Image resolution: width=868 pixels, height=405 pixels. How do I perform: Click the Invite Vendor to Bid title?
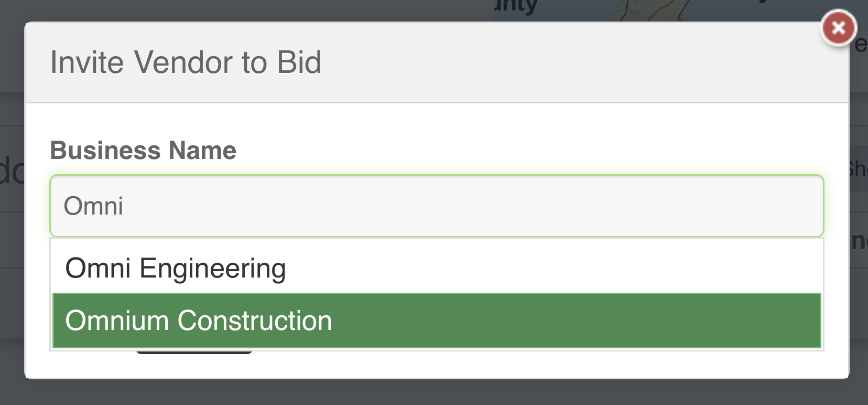186,62
